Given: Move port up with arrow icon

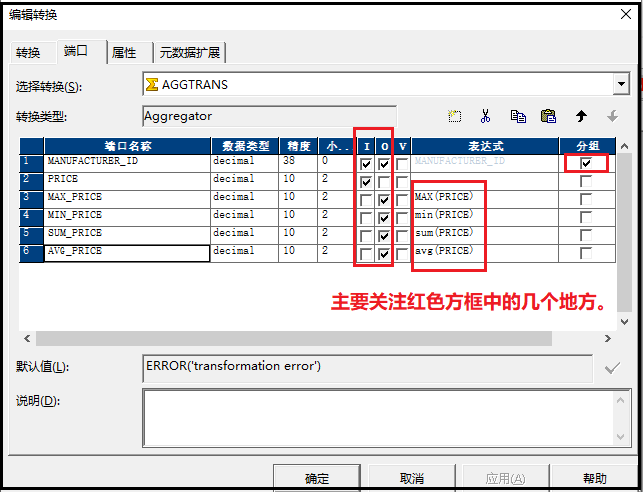Looking at the screenshot, I should 581,116.
